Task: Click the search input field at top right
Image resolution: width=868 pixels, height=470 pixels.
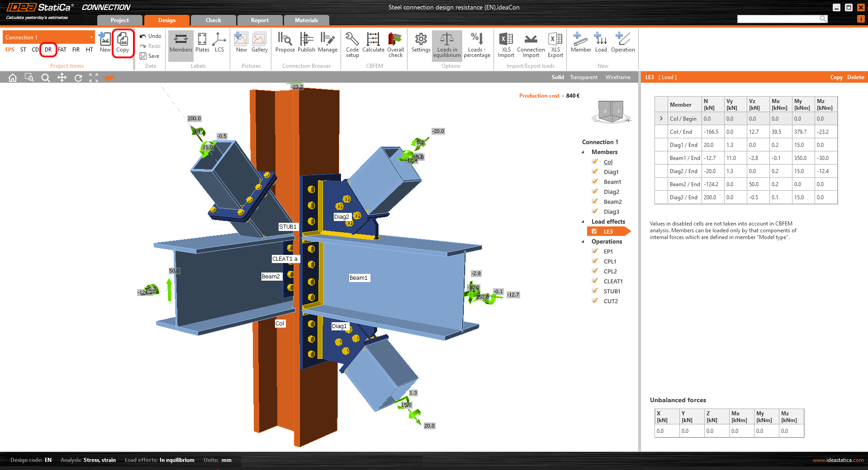Action: (778, 19)
